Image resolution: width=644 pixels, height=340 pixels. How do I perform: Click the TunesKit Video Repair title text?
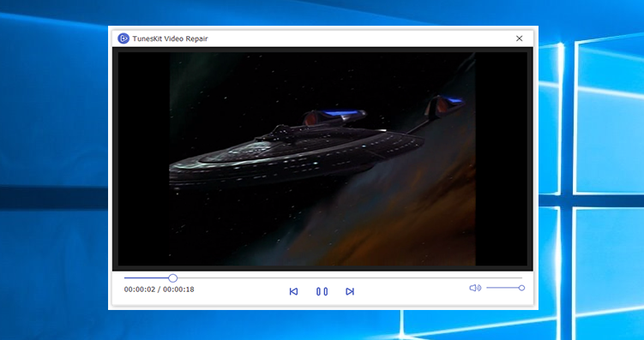coord(170,39)
